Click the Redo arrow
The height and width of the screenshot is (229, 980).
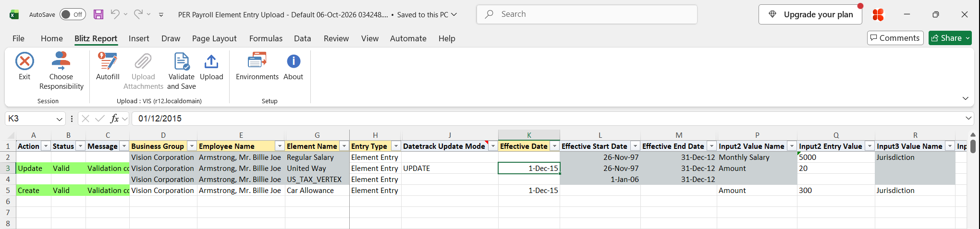138,14
